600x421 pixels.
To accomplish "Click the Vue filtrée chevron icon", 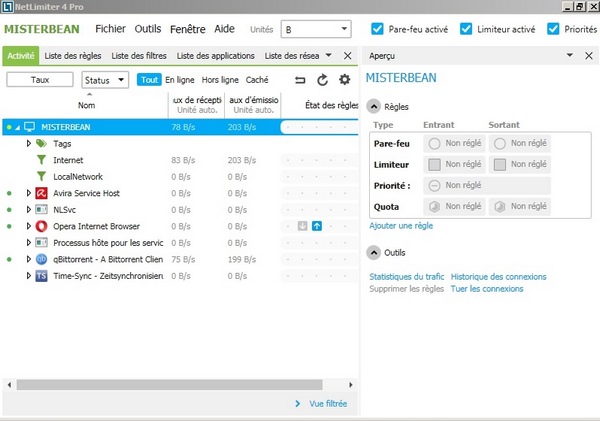I will [298, 404].
